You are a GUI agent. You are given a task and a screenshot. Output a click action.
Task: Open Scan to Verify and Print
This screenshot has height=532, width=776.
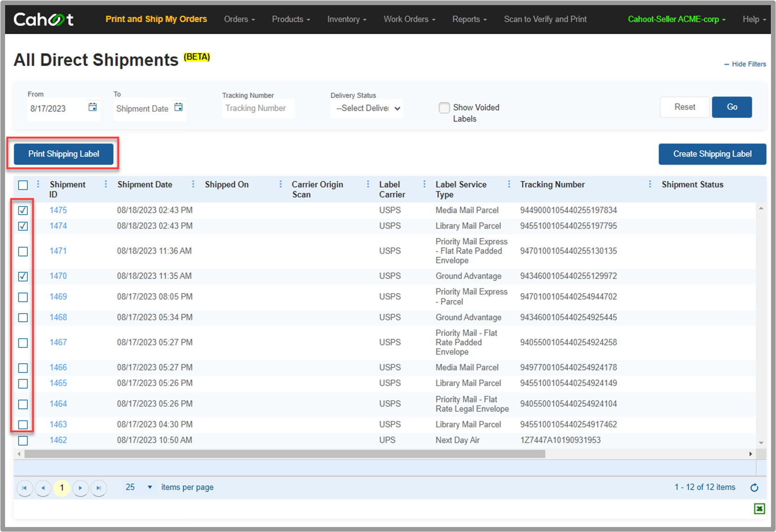coord(545,19)
